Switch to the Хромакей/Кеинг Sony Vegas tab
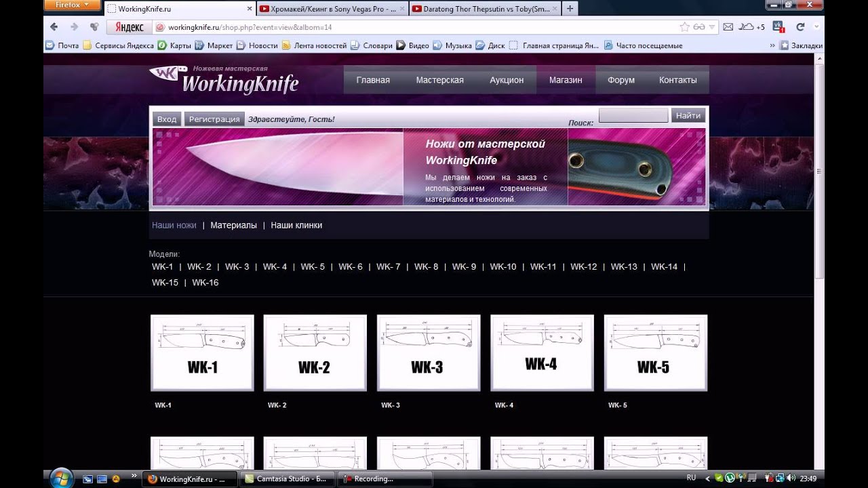This screenshot has height=488, width=868. (x=332, y=9)
